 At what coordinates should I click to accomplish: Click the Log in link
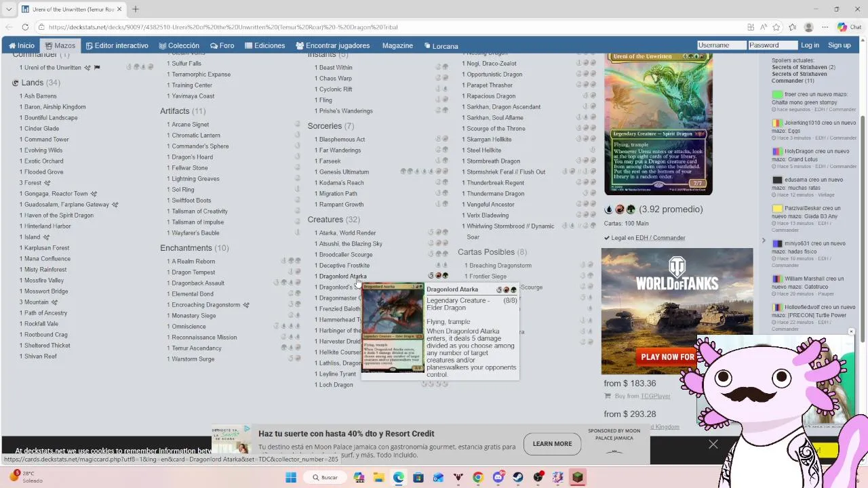click(x=810, y=45)
